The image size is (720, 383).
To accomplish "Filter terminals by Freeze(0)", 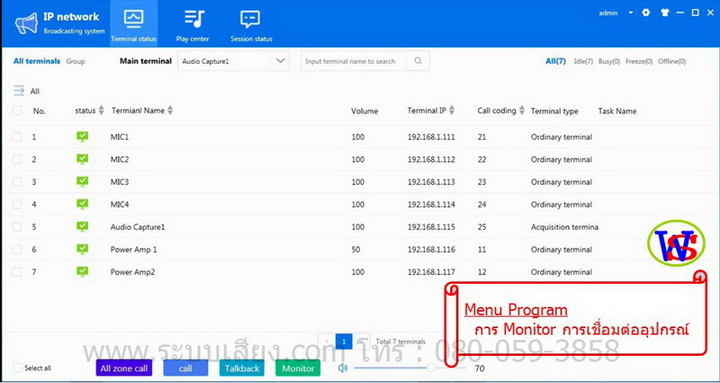I will coord(639,61).
